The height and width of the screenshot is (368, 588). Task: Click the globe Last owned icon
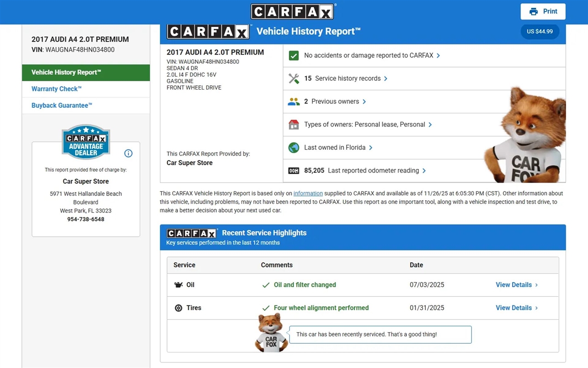294,147
